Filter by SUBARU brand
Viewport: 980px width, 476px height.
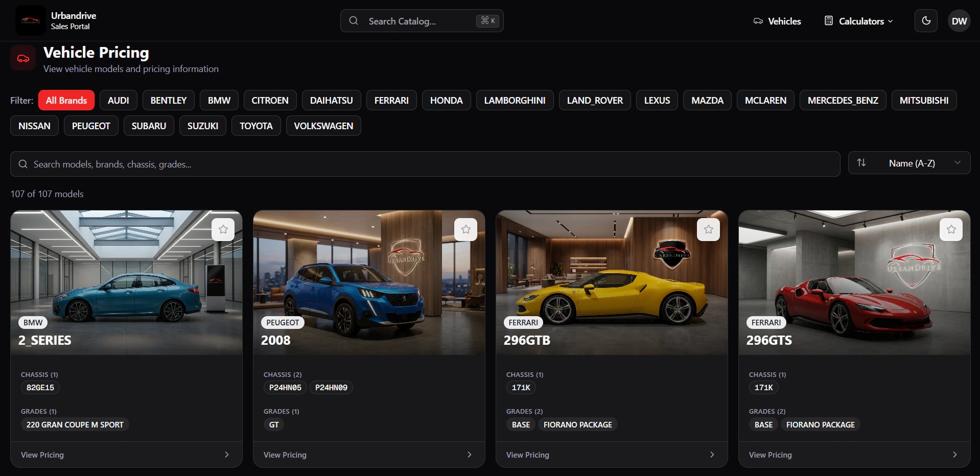[x=149, y=126]
